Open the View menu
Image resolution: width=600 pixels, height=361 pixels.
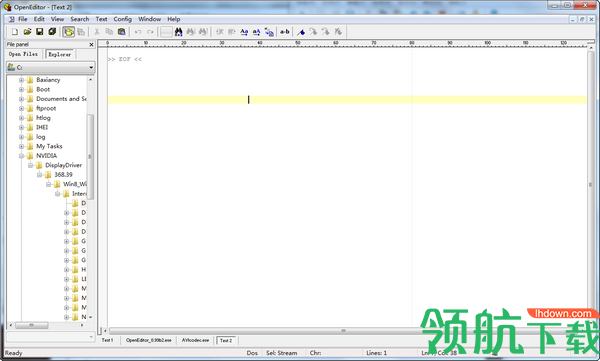pyautogui.click(x=57, y=19)
